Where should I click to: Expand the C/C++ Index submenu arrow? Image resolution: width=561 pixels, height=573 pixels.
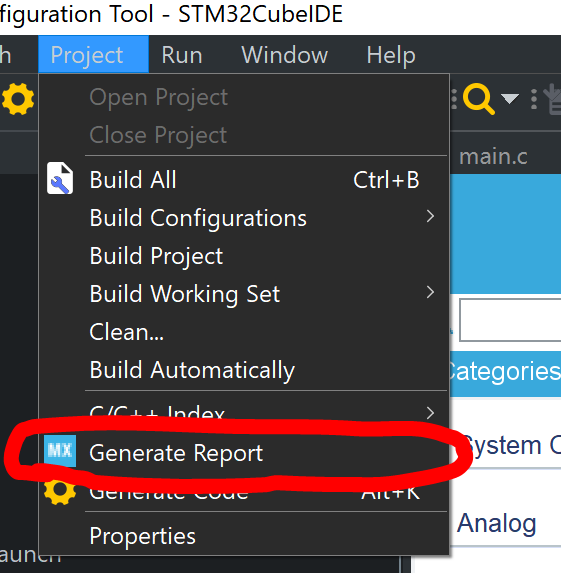(x=430, y=413)
